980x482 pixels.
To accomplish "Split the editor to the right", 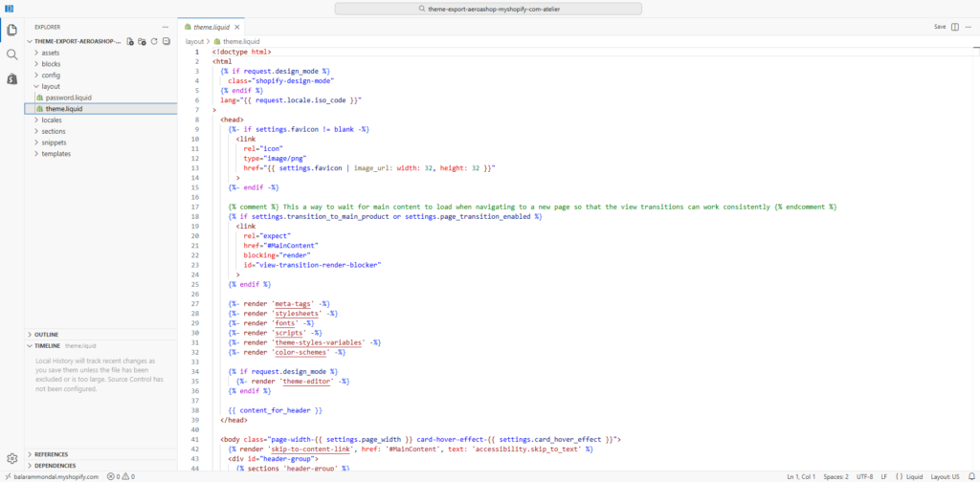I will 954,27.
